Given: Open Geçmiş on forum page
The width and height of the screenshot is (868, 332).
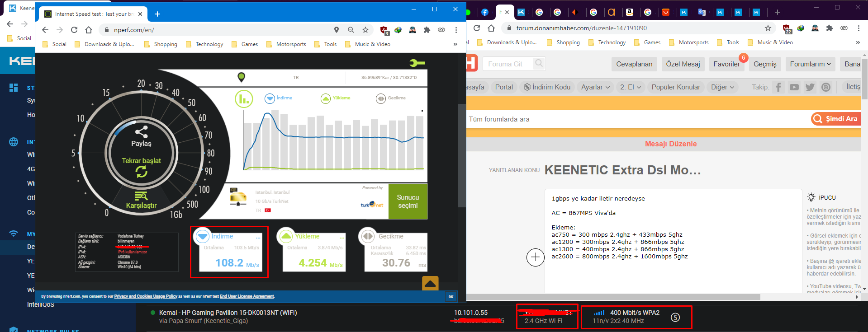Looking at the screenshot, I should click(x=765, y=64).
